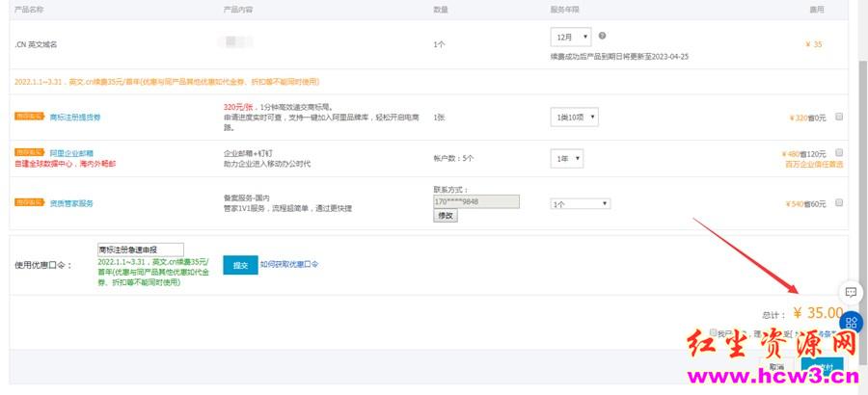
Task: Open the 1类10项 dropdown
Action: (x=574, y=118)
